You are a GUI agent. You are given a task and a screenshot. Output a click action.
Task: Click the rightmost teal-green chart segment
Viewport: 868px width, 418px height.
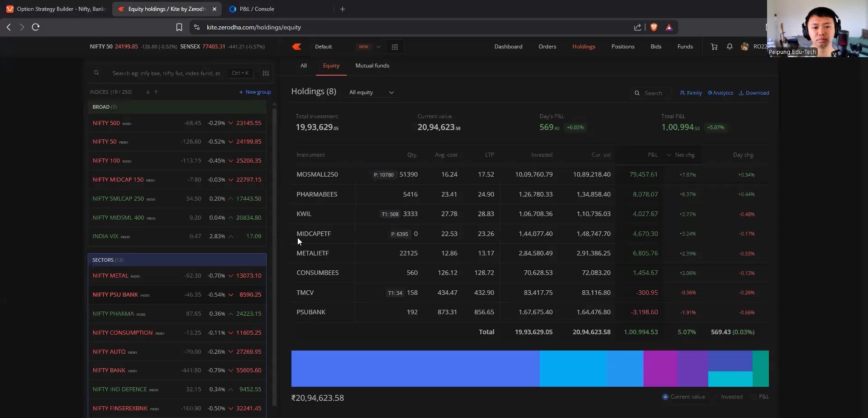[761, 369]
